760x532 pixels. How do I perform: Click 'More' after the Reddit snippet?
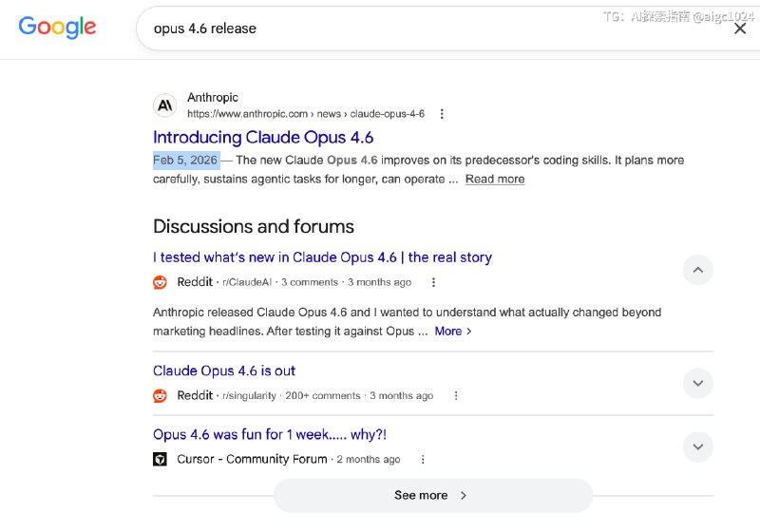[453, 332]
